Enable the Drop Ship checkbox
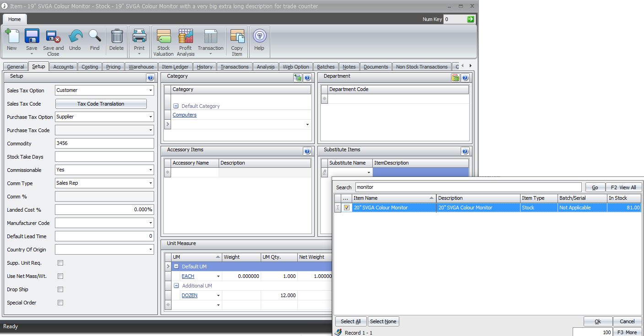Viewport: 644px width, 336px height. 60,289
